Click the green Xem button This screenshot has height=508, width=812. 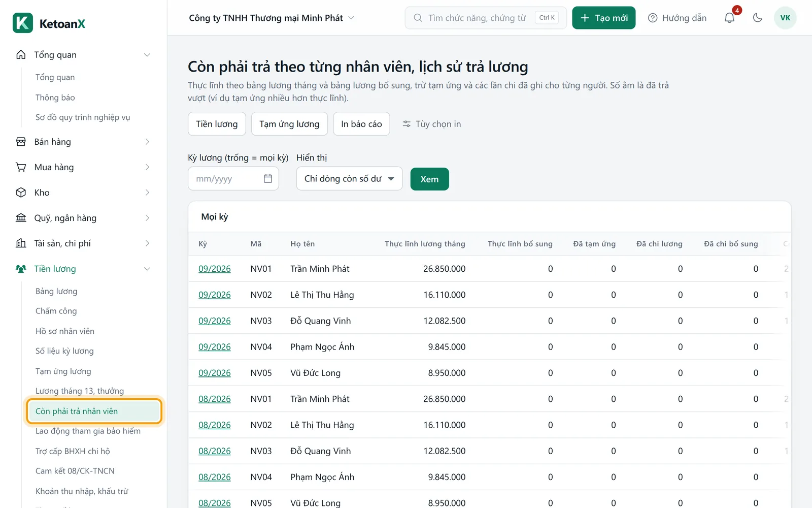click(x=429, y=179)
